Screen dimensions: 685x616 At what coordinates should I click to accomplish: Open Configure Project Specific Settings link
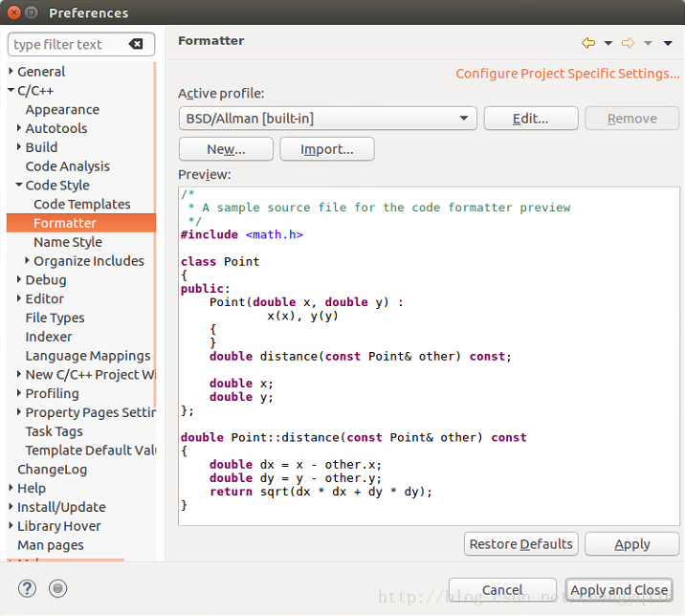pos(567,74)
